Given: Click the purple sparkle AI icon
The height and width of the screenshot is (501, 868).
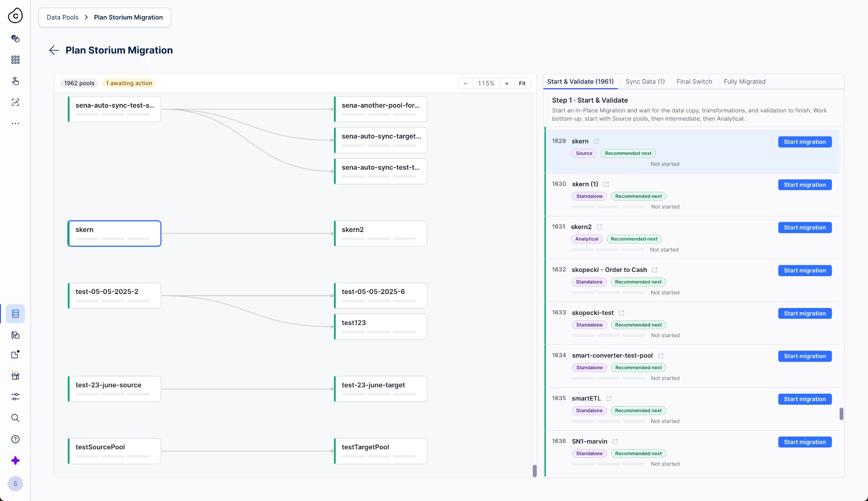Looking at the screenshot, I should pyautogui.click(x=15, y=460).
